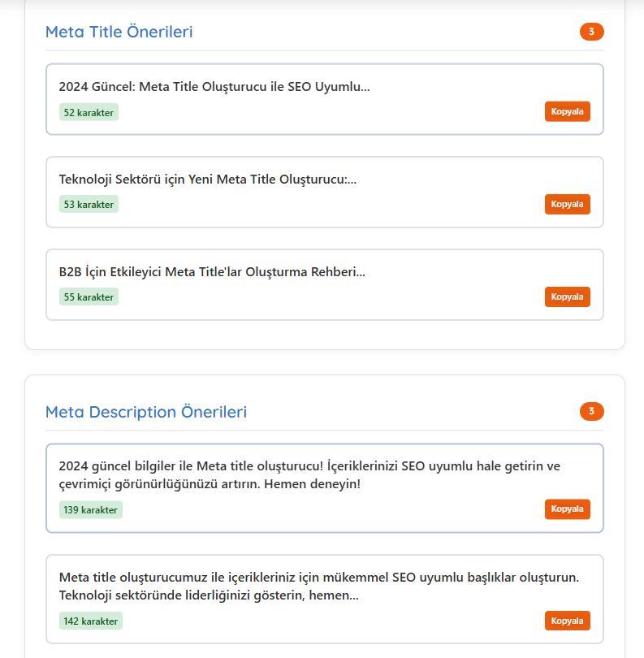Select the '2024 Güncel: Meta Title Oluşturucu' title text
The image size is (644, 658).
point(214,87)
